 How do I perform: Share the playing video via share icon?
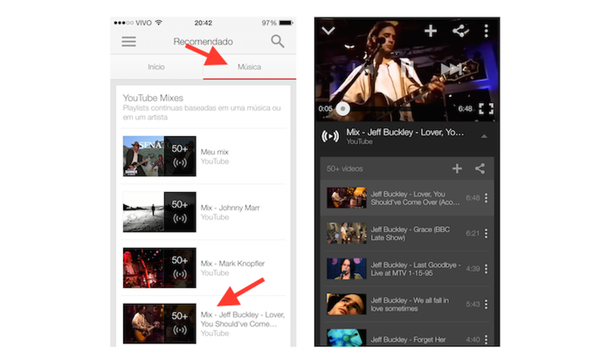[460, 30]
